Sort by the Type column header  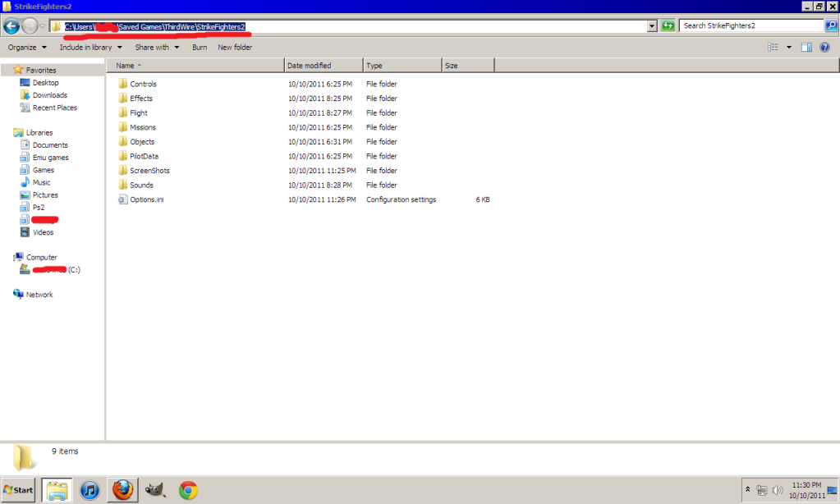tap(402, 66)
